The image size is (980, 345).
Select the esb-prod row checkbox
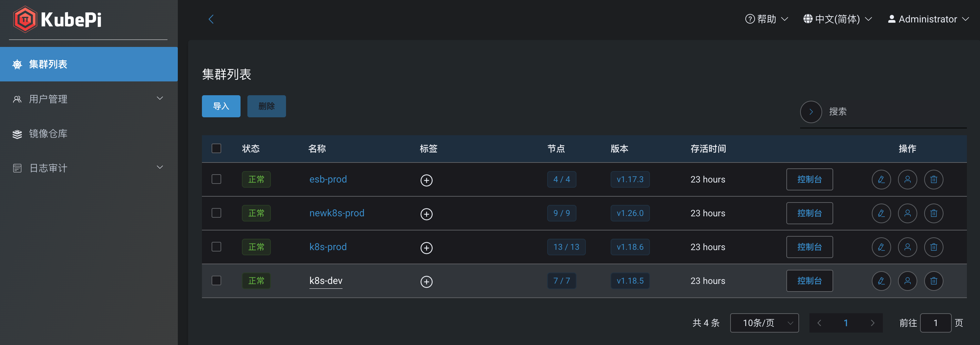[x=216, y=179]
